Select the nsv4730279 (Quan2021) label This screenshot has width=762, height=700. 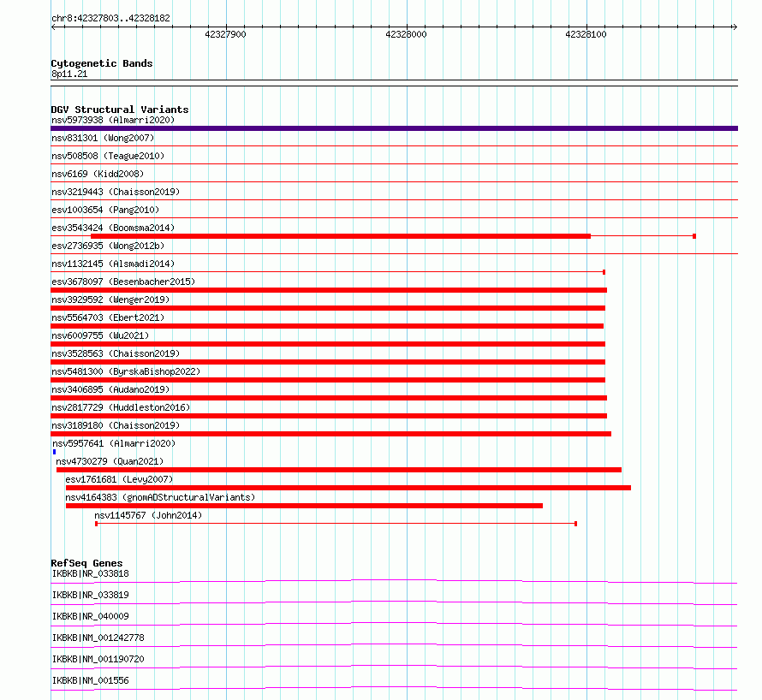point(110,461)
